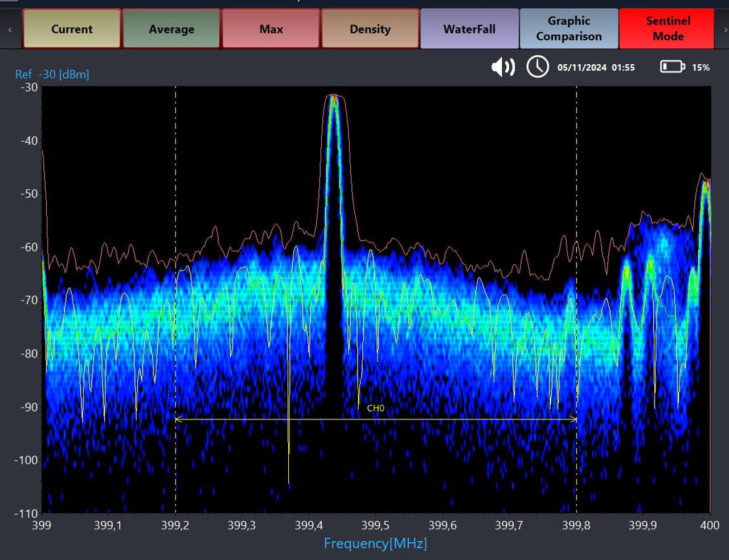Check the battery status icon
This screenshot has width=729, height=560.
[x=672, y=67]
